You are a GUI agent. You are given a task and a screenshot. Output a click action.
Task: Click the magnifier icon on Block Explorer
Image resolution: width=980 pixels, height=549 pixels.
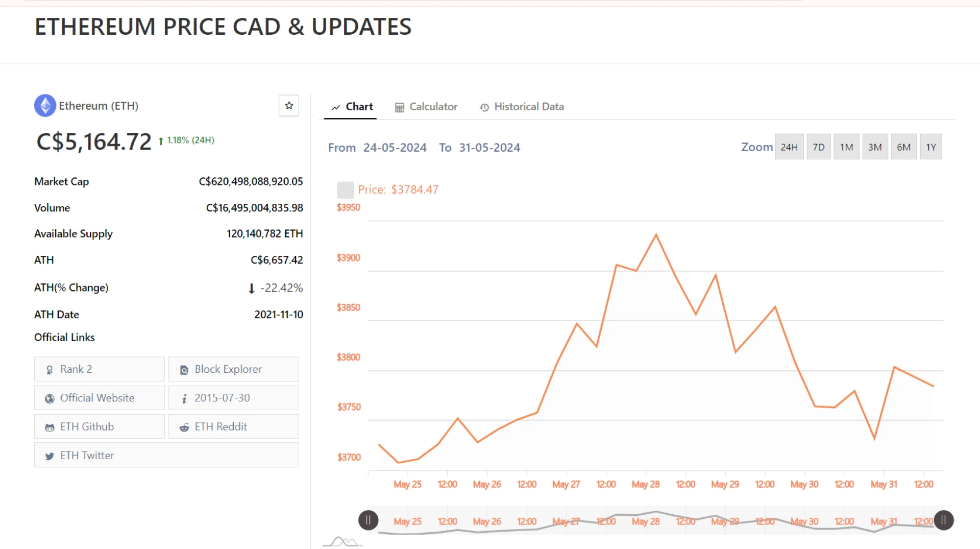point(184,370)
